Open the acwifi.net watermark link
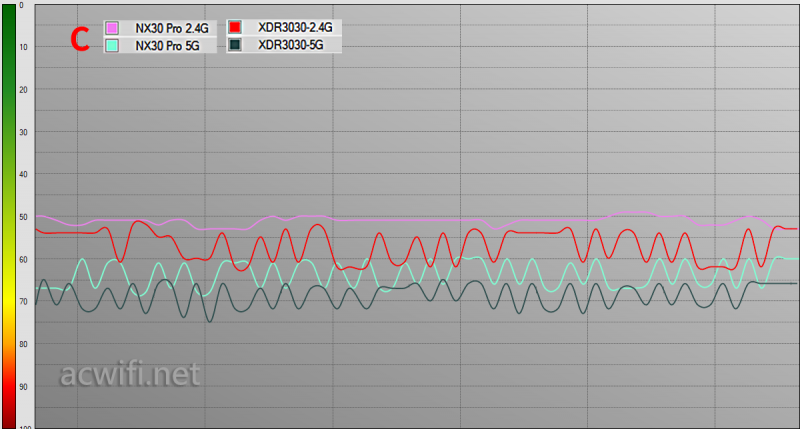 130,375
